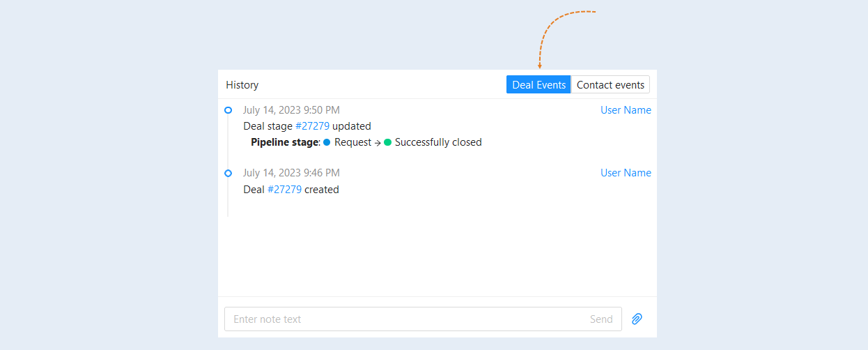Switch to the Deal Events tab
The image size is (868, 350).
pos(538,84)
